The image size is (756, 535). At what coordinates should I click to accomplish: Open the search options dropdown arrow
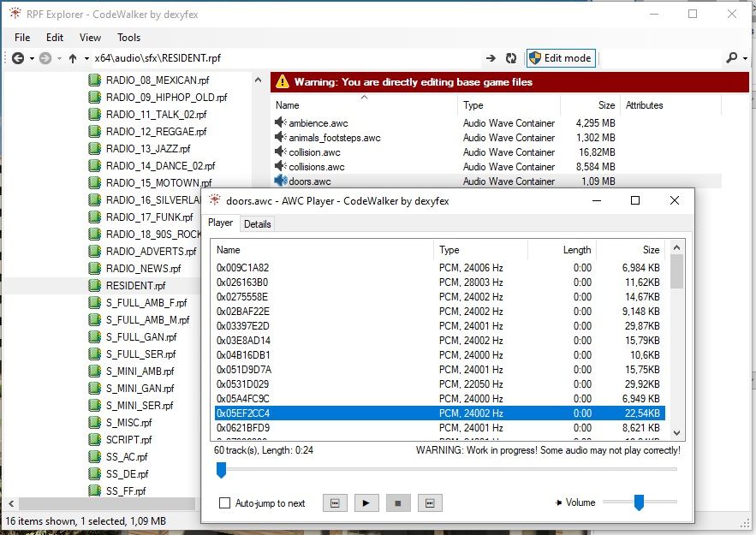(x=746, y=59)
